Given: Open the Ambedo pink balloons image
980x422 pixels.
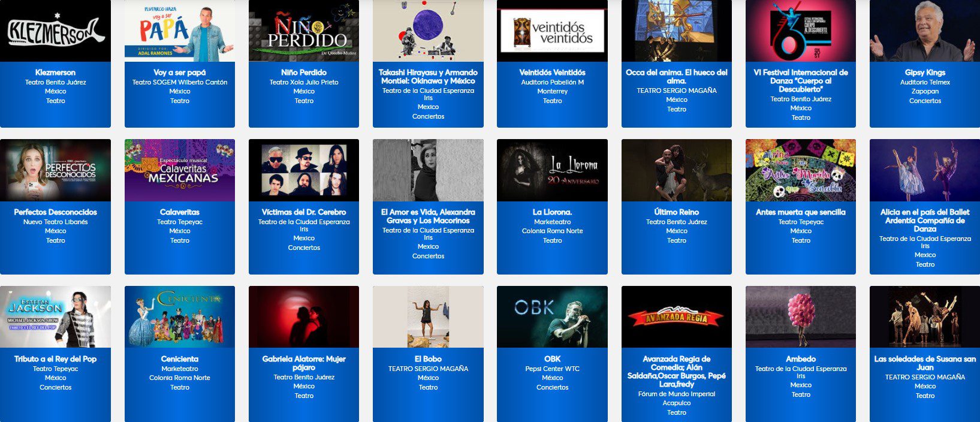Looking at the screenshot, I should pyautogui.click(x=801, y=317).
